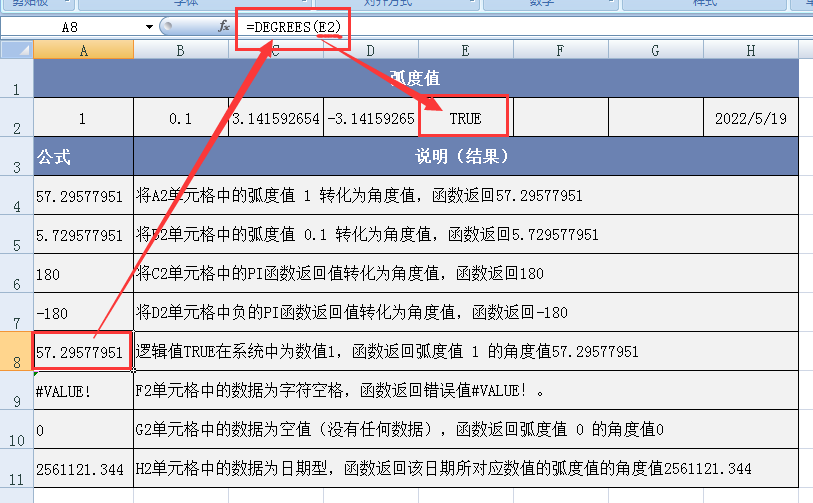Click the merged title cell 弧度值
Image resolution: width=813 pixels, height=503 pixels.
click(416, 78)
